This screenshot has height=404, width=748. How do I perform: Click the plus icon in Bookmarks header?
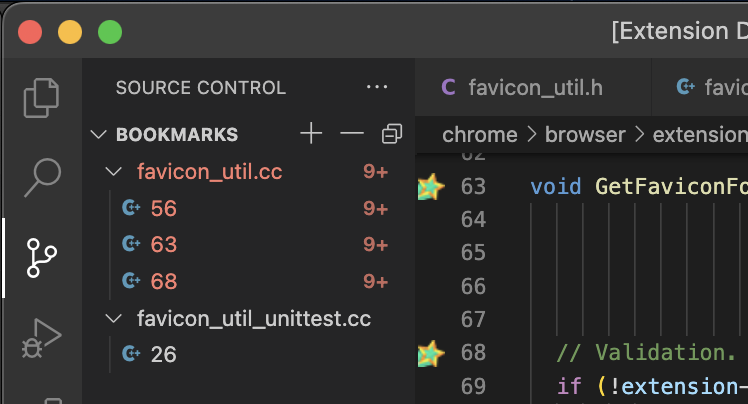click(x=311, y=133)
